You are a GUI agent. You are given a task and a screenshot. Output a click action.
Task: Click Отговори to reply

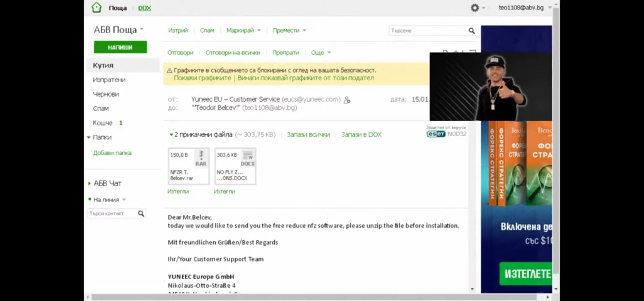pos(180,53)
